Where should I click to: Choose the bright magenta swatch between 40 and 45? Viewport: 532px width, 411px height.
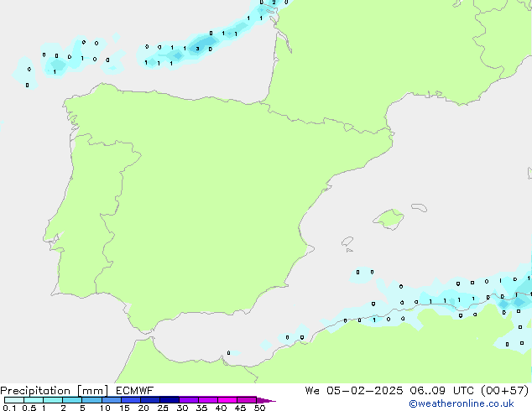(227, 400)
